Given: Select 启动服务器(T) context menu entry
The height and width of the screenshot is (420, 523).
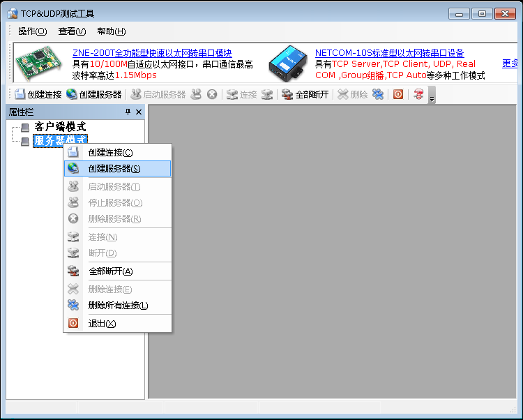Looking at the screenshot, I should (x=117, y=187).
